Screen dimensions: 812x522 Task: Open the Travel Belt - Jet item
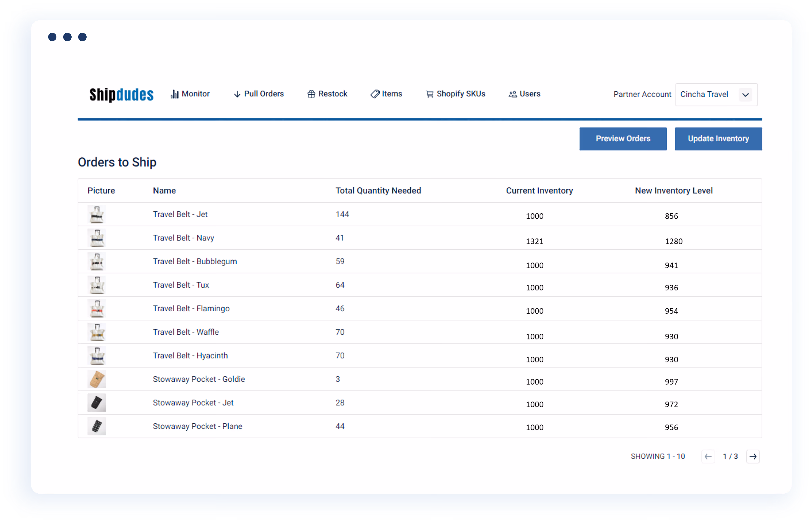(x=180, y=214)
